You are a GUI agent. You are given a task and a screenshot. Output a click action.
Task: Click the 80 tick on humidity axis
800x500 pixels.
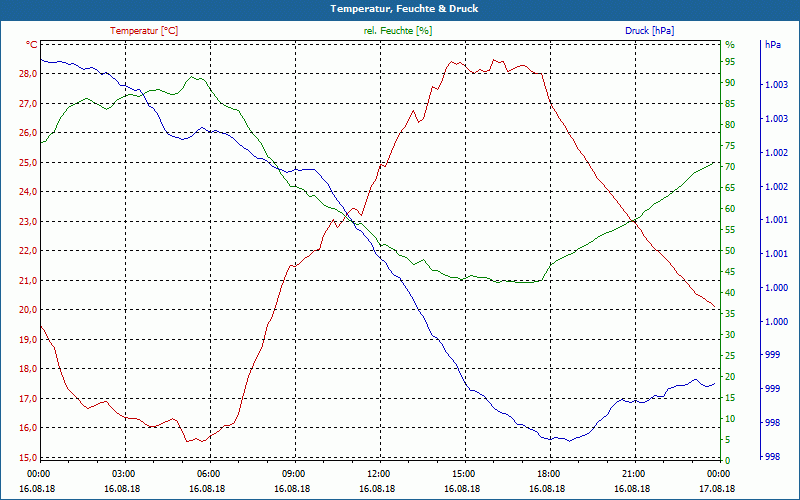pos(730,124)
